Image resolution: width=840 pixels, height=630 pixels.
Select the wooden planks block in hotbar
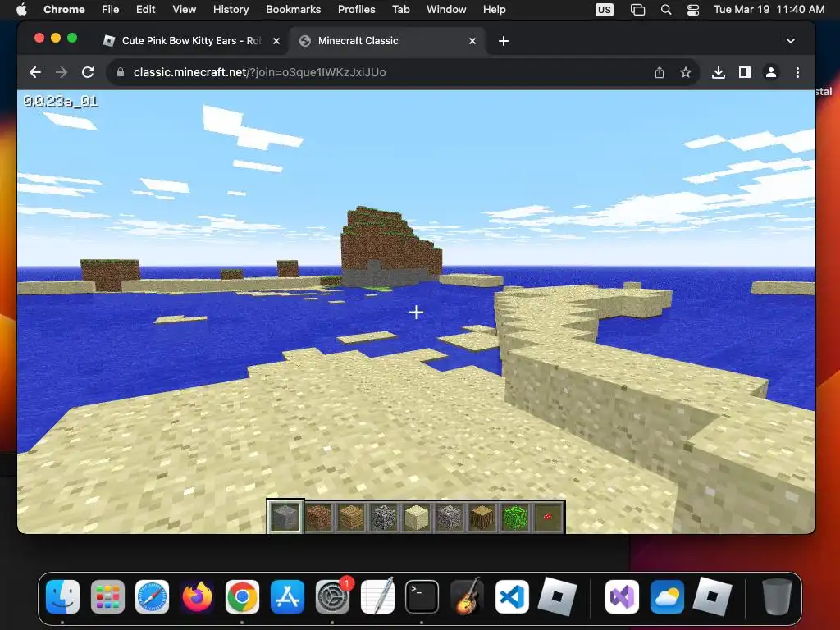pyautogui.click(x=351, y=517)
